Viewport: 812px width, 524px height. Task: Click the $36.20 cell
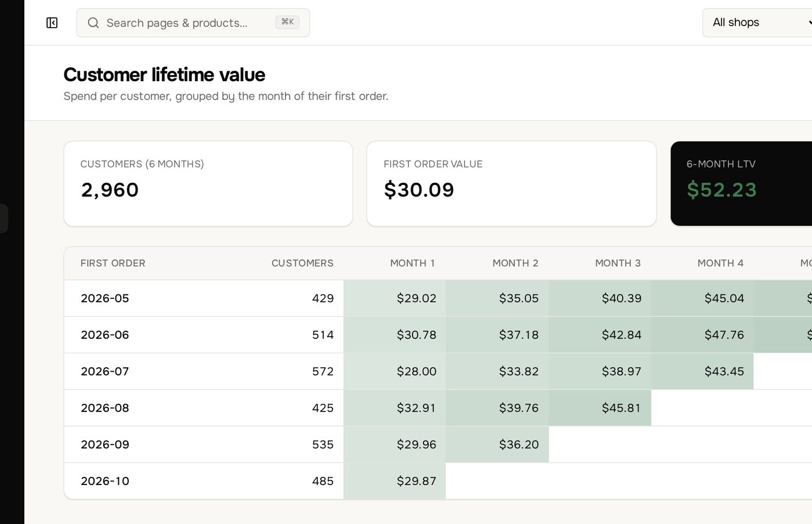coord(497,445)
